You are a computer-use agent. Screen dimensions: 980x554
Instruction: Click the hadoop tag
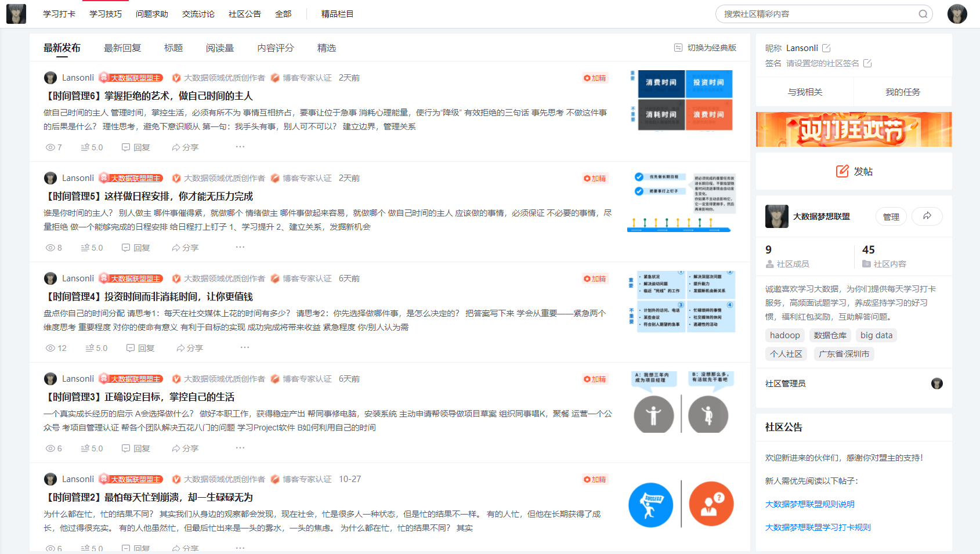point(785,335)
